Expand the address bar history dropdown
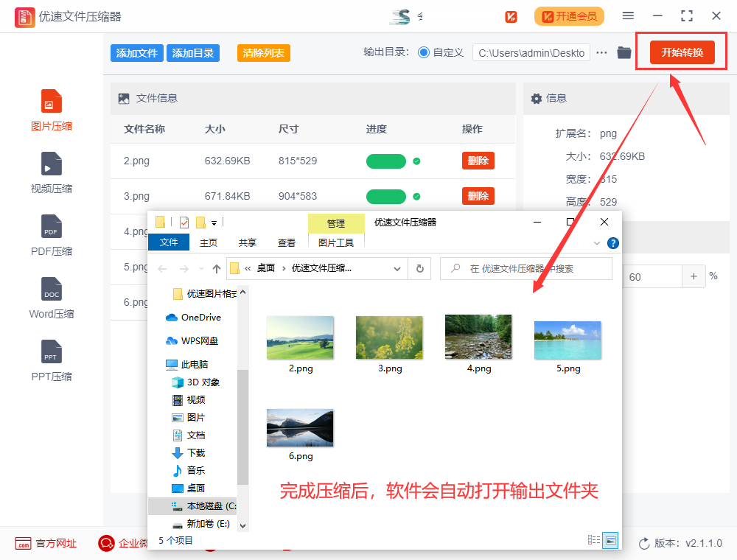This screenshot has width=737, height=560. pyautogui.click(x=397, y=269)
